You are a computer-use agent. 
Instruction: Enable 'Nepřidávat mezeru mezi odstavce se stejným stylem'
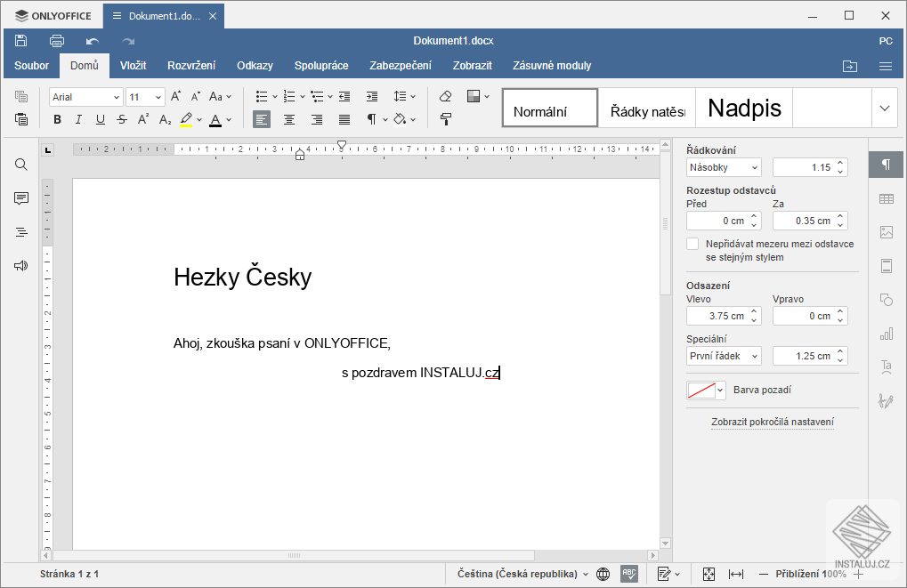(x=692, y=243)
